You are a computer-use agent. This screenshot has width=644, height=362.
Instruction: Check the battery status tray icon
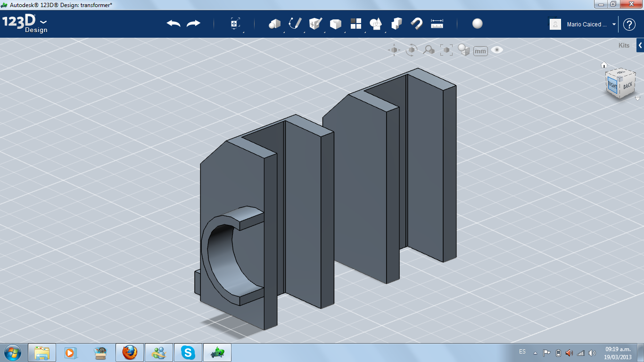pos(559,353)
